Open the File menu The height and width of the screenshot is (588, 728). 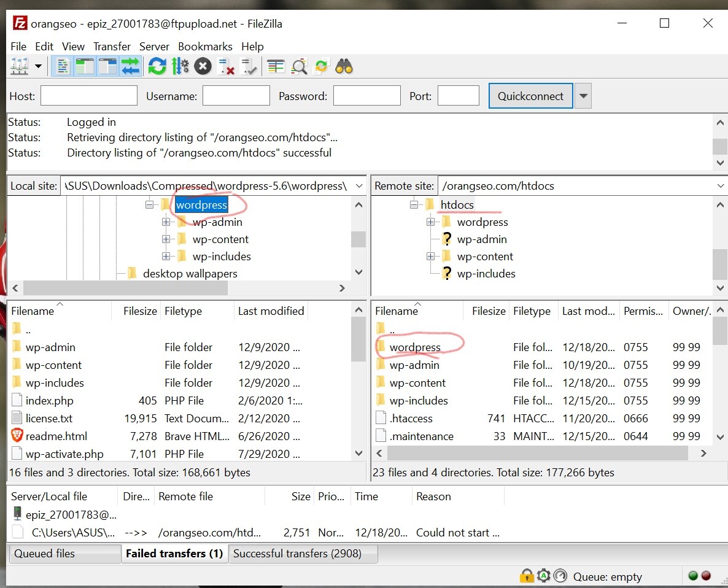coord(18,47)
